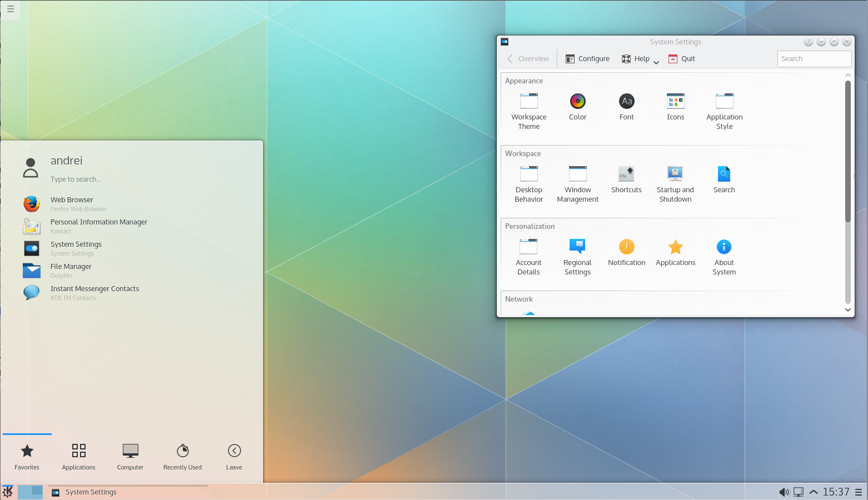Click the launcher Type to search field

point(76,179)
